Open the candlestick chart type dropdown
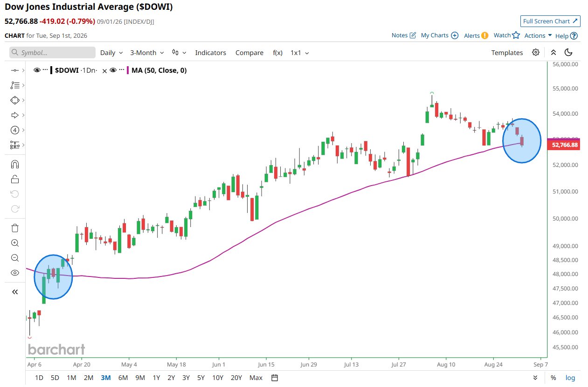The image size is (588, 387). [x=179, y=53]
